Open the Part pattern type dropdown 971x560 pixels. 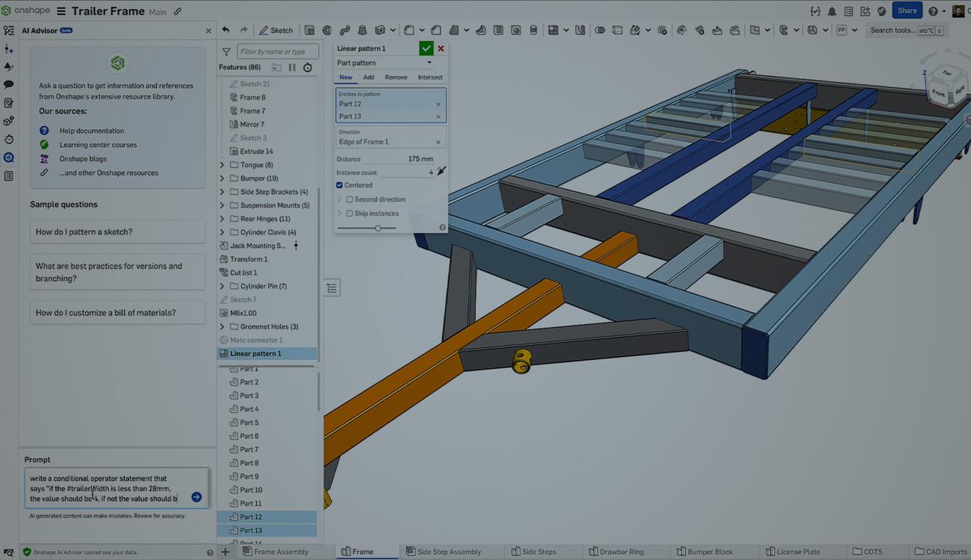tap(390, 63)
